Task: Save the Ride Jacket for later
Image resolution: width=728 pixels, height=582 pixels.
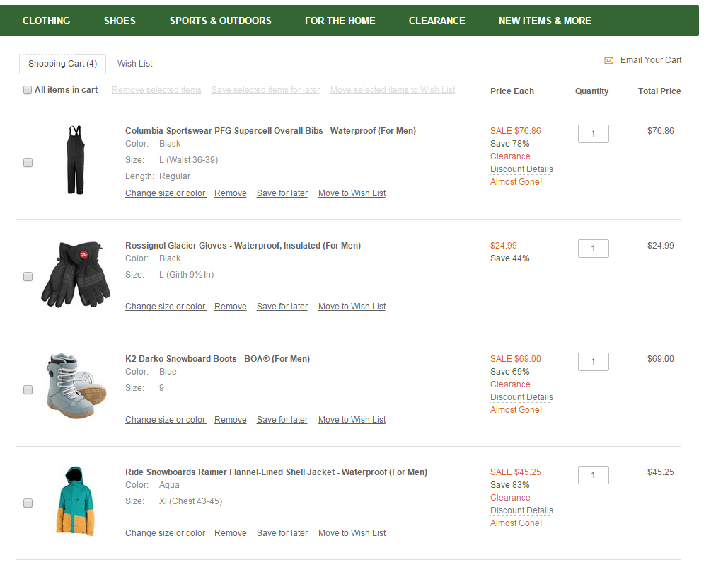Action: tap(282, 533)
